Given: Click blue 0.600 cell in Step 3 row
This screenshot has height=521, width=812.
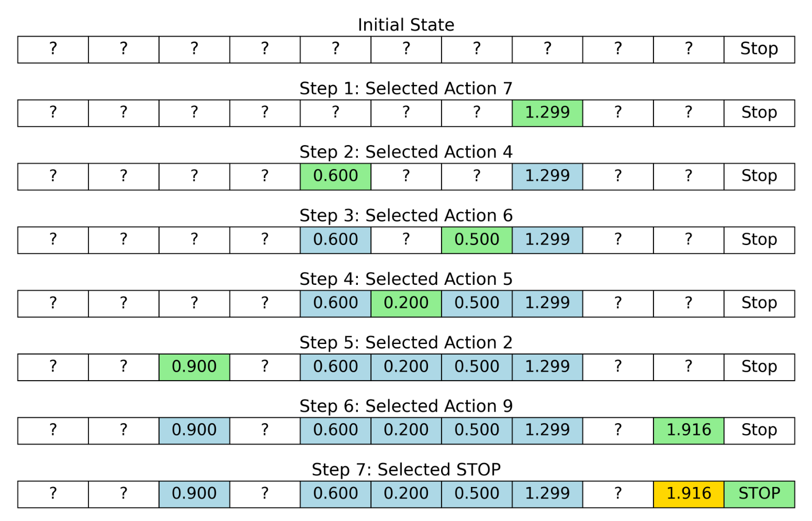Looking at the screenshot, I should coord(335,240).
